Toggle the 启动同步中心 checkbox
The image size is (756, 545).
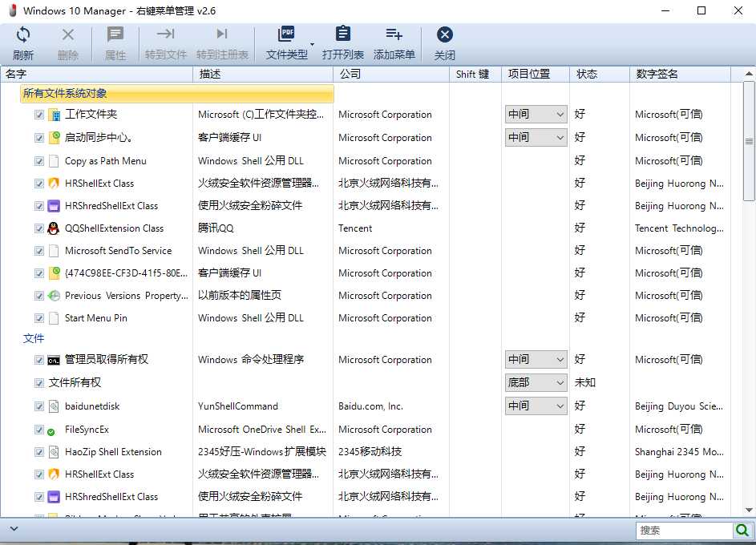pos(39,138)
